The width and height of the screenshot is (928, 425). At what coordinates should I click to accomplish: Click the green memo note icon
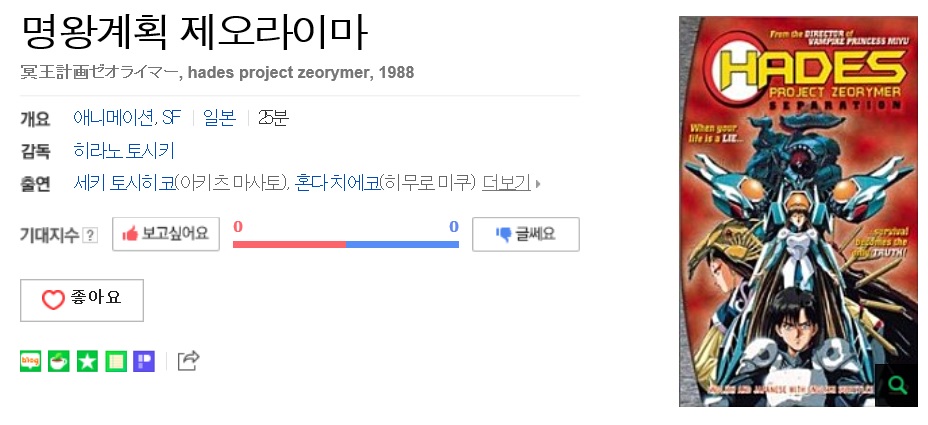[116, 360]
